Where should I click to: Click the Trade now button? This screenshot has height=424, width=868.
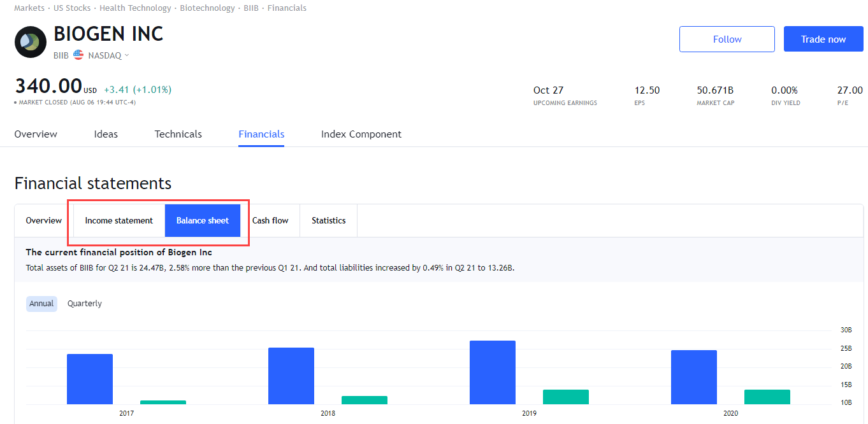pos(823,39)
